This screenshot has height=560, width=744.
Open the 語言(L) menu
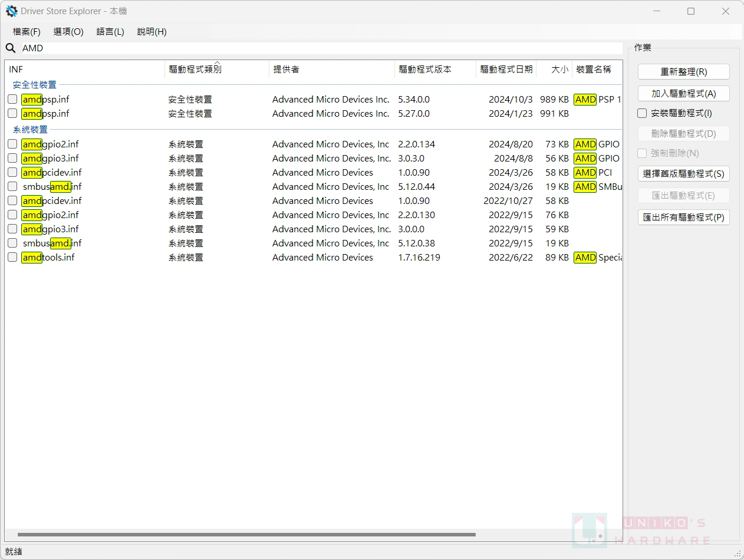(x=110, y=32)
